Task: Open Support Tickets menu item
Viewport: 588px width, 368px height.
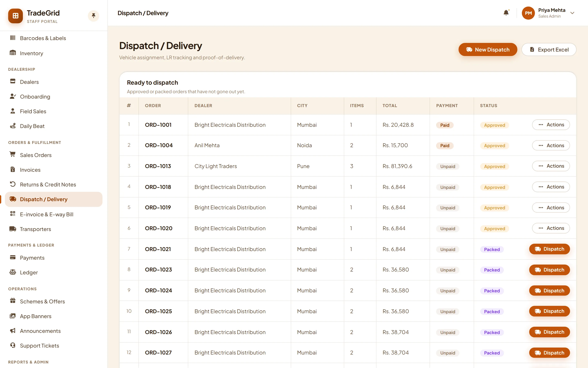Action: (x=54, y=346)
